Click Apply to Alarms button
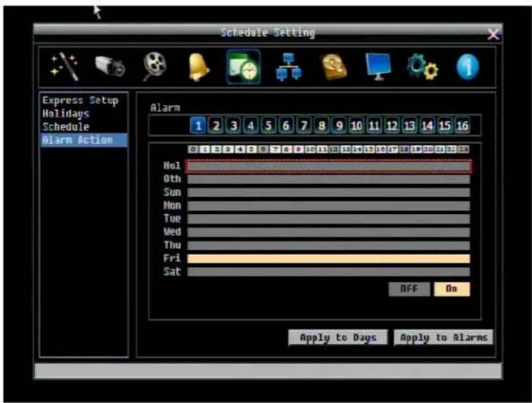The image size is (532, 403). (444, 338)
